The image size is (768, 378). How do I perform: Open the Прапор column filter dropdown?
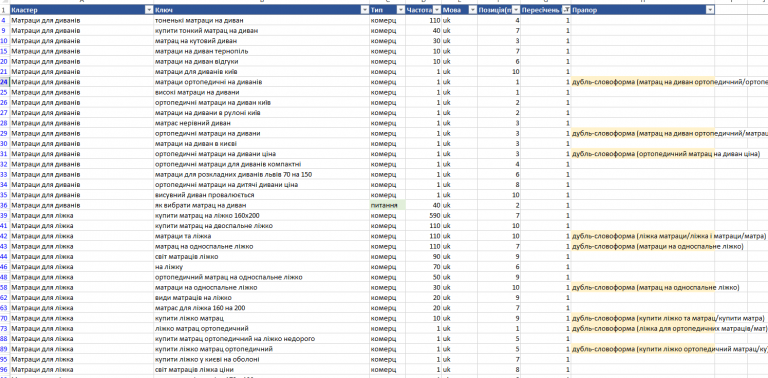(710, 10)
